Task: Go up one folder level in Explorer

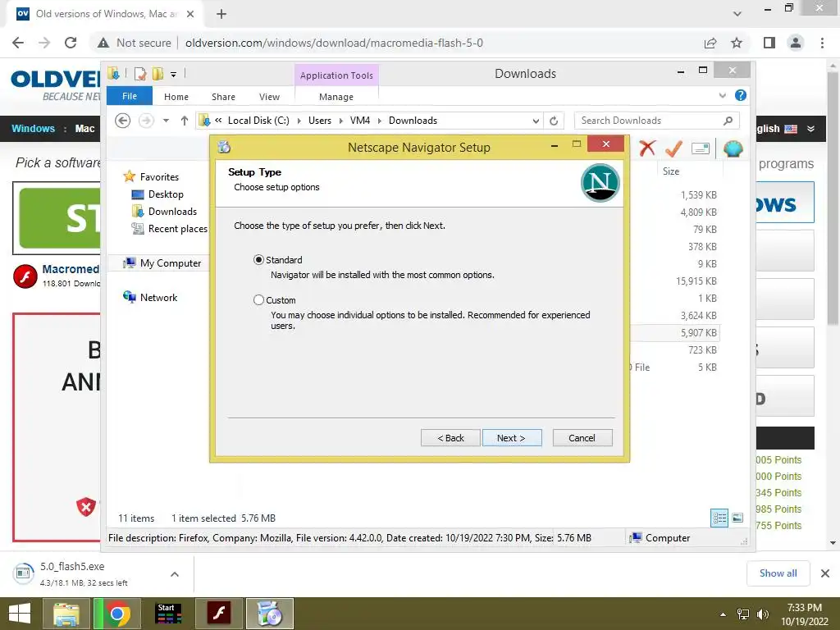Action: pos(185,121)
